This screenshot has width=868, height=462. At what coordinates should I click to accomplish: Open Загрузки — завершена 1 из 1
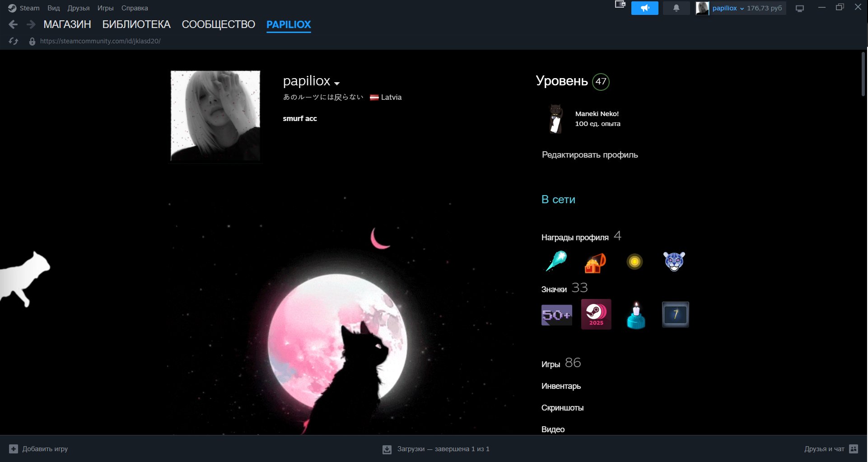(x=443, y=449)
